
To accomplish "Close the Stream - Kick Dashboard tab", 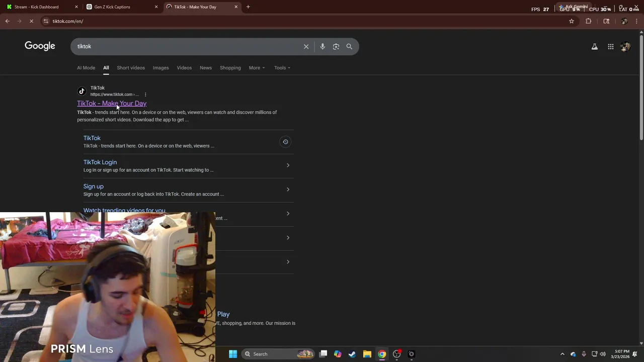I will click(x=76, y=7).
